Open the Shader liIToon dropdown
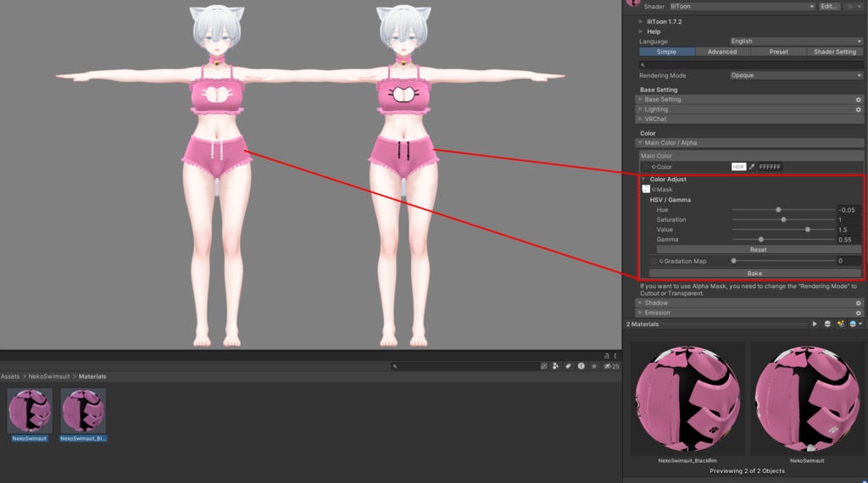The width and height of the screenshot is (868, 483). click(743, 6)
